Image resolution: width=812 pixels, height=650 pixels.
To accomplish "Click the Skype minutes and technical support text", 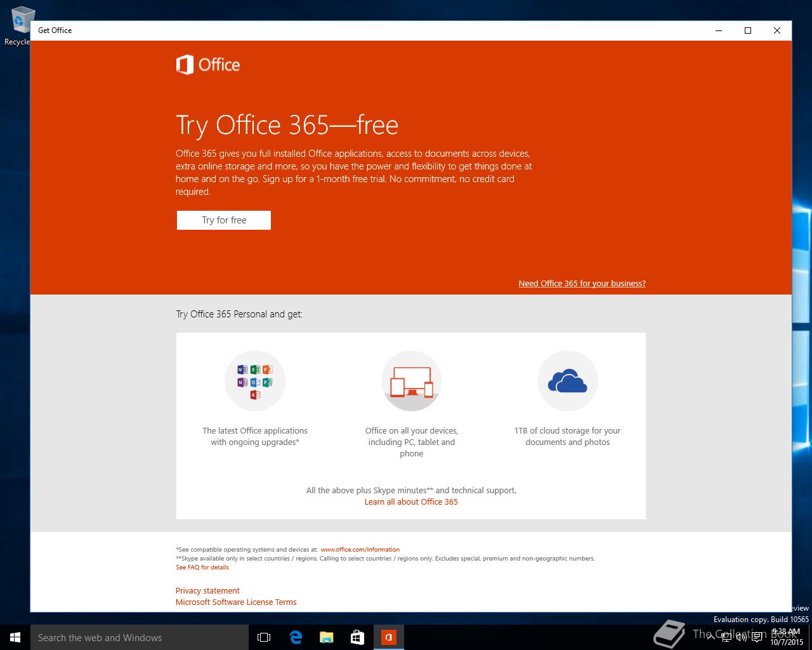I will (x=411, y=490).
